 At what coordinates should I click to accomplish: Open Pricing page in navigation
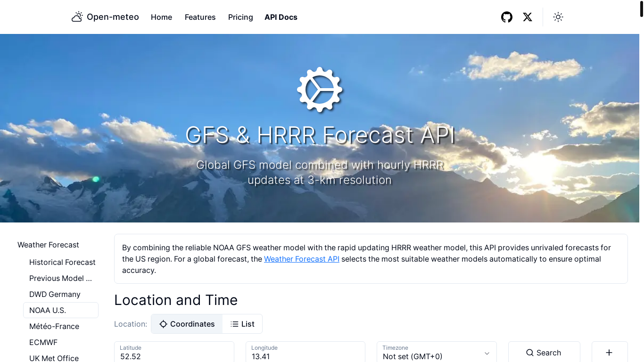pyautogui.click(x=240, y=17)
